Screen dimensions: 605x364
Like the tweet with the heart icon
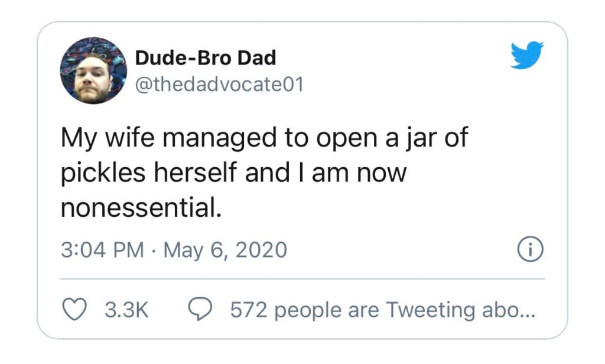(x=74, y=310)
